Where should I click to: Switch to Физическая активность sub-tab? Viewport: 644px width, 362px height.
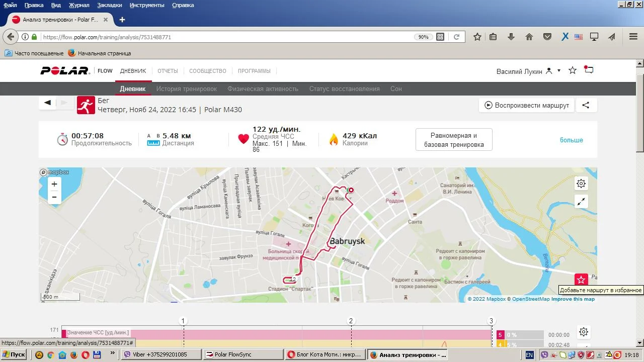[263, 89]
